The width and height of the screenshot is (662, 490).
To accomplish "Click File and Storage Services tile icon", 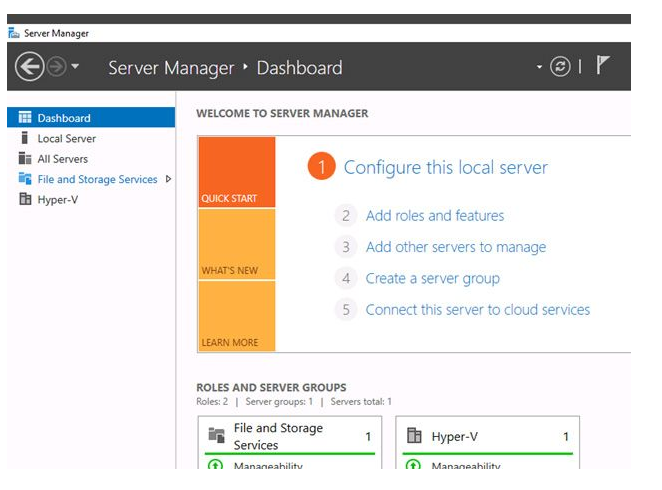I will (217, 435).
